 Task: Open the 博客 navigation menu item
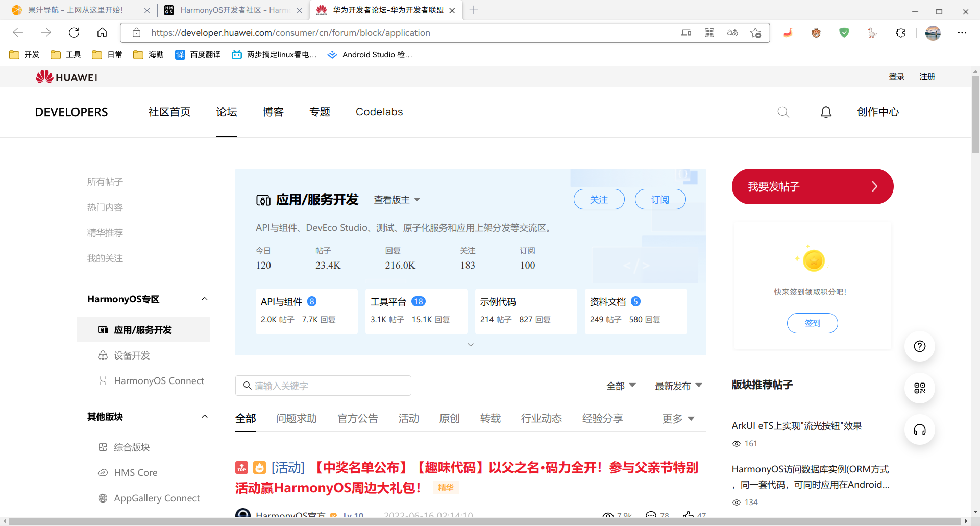[x=273, y=112]
